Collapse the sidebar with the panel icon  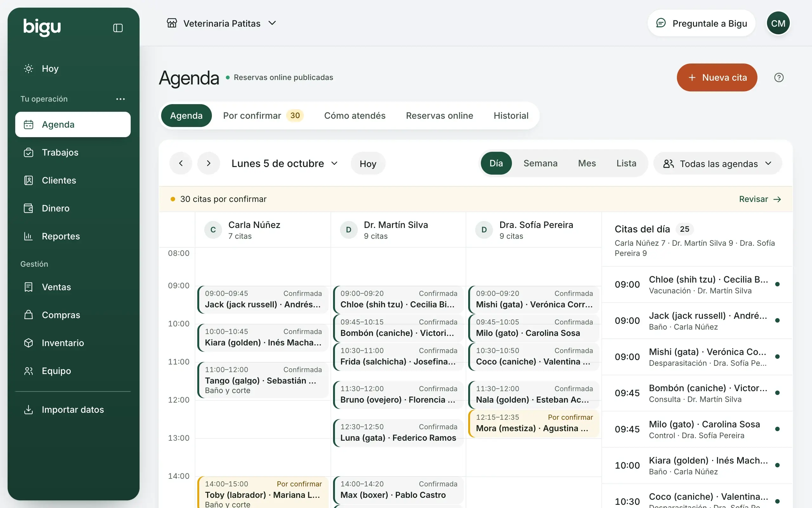click(x=118, y=28)
